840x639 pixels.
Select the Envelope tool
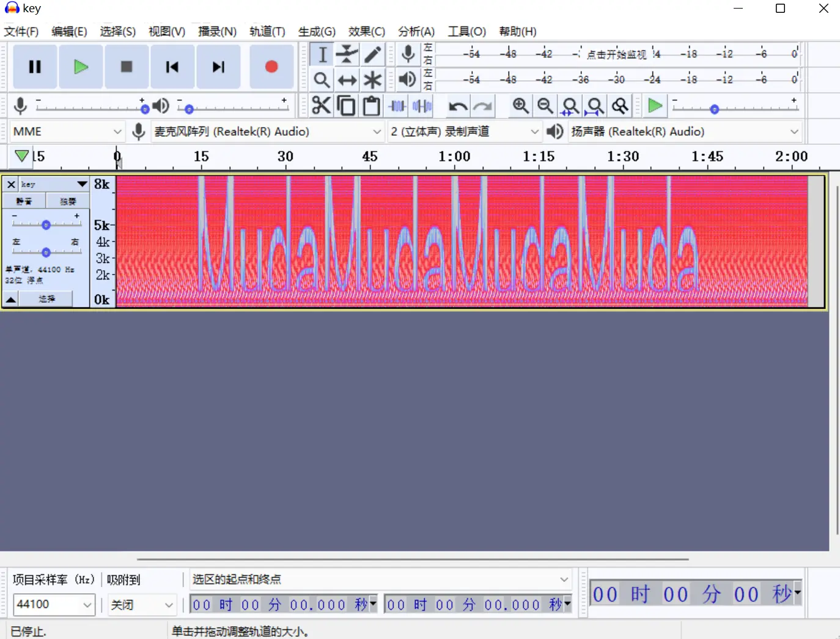tap(347, 54)
